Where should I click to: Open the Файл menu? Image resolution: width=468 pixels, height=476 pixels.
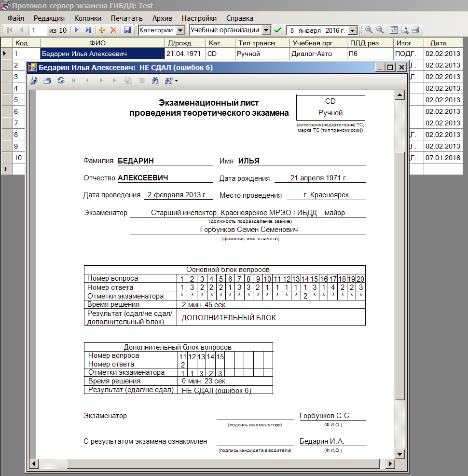pyautogui.click(x=16, y=18)
